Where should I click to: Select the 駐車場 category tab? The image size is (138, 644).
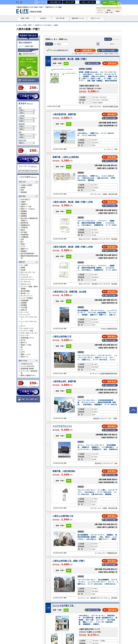tap(117, 11)
